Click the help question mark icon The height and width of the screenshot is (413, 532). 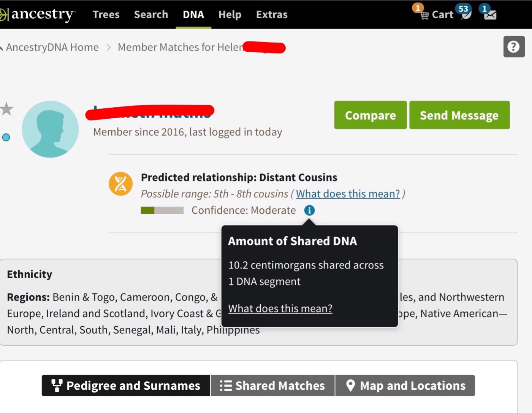514,47
